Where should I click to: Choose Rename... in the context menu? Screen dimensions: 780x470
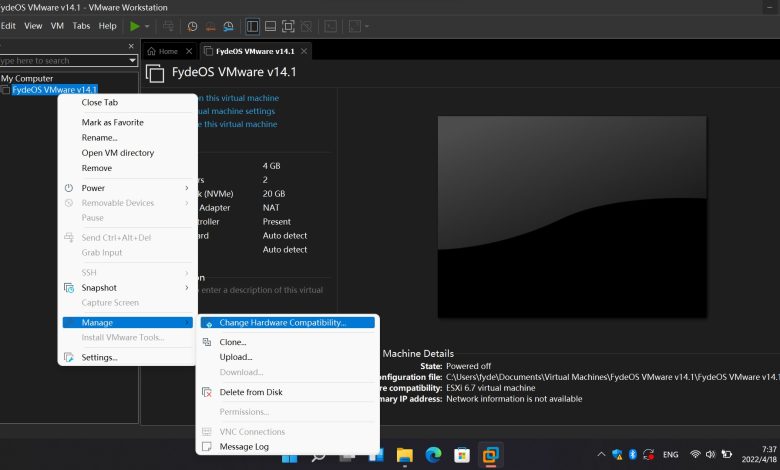point(99,138)
